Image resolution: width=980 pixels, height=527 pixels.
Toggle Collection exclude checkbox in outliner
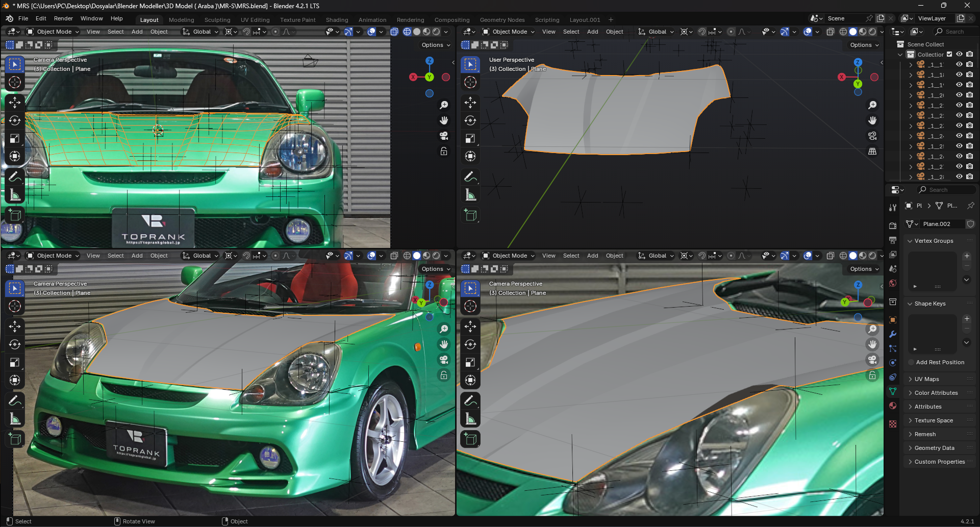pyautogui.click(x=949, y=55)
